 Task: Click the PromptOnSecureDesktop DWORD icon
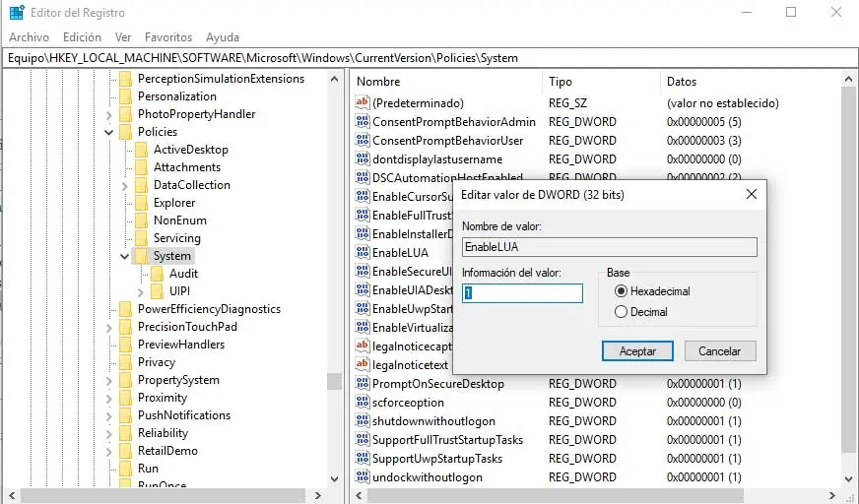(363, 383)
